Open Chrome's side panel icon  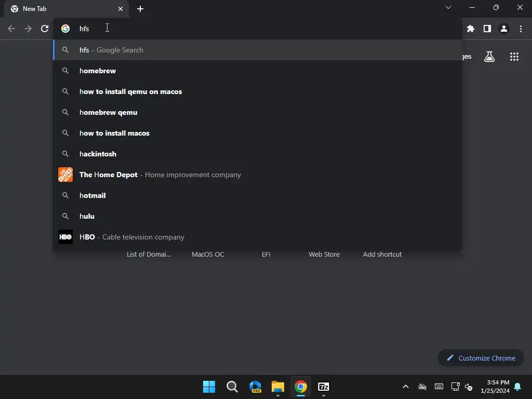(x=487, y=29)
